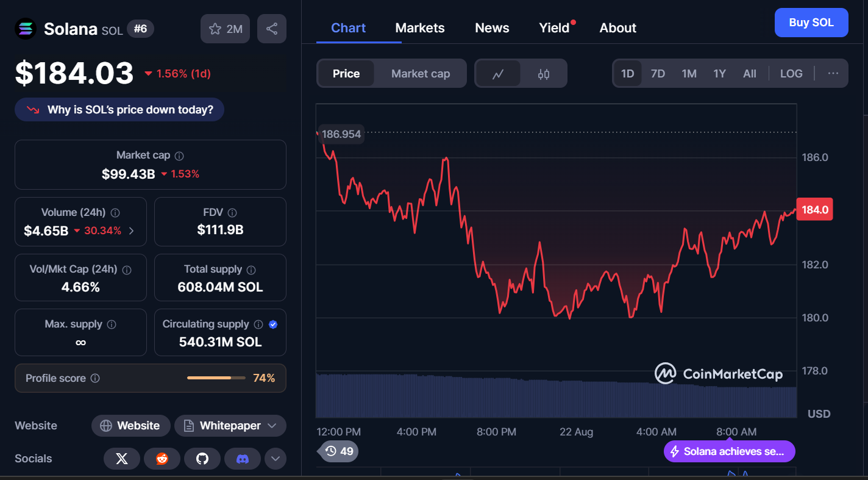Switch to the Markets tab
Screen dimensions: 868x480
pyautogui.click(x=420, y=28)
